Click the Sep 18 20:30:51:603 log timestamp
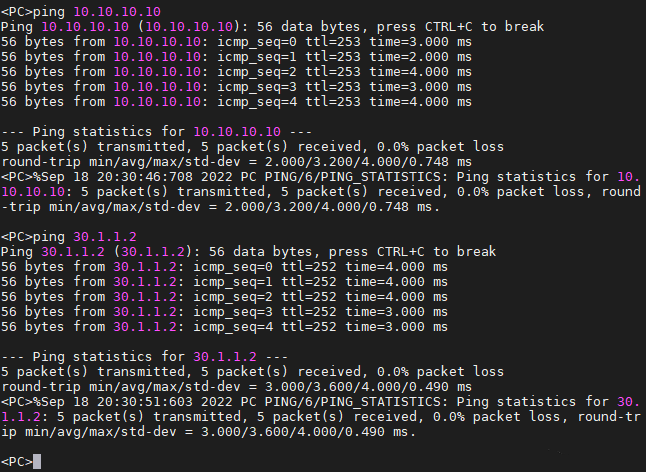 coord(117,402)
